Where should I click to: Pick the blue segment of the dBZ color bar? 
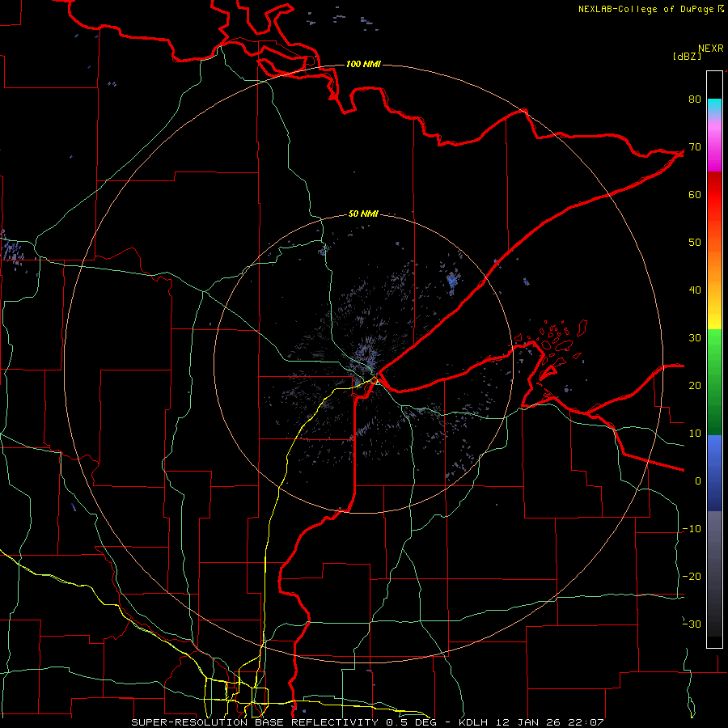[714, 473]
